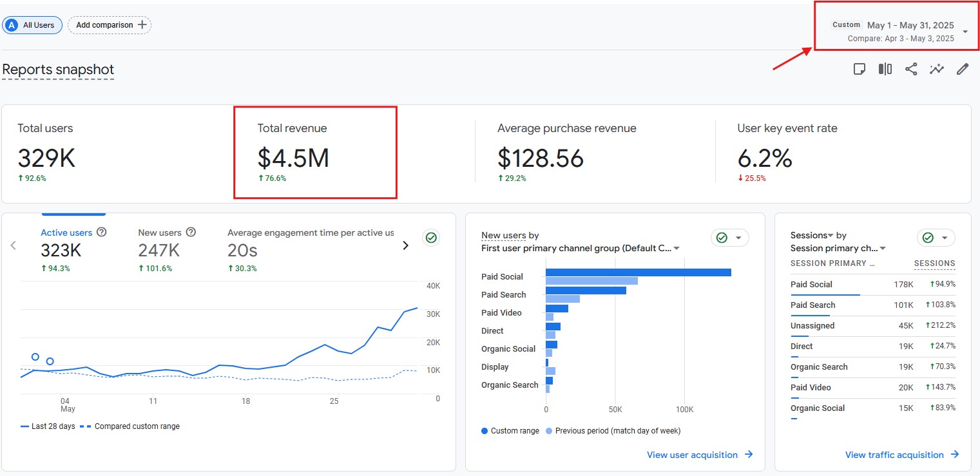
Task: Share this report using share icon
Action: 911,69
